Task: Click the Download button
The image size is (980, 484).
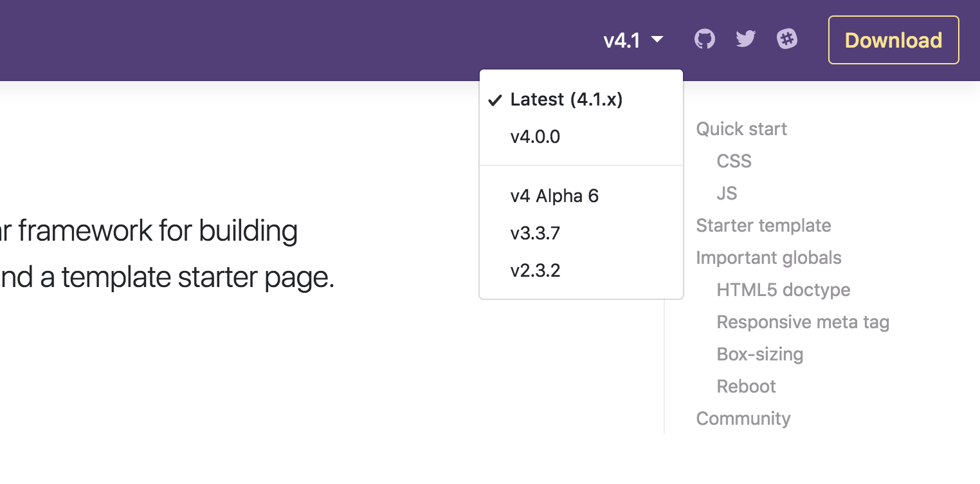Action: [894, 40]
